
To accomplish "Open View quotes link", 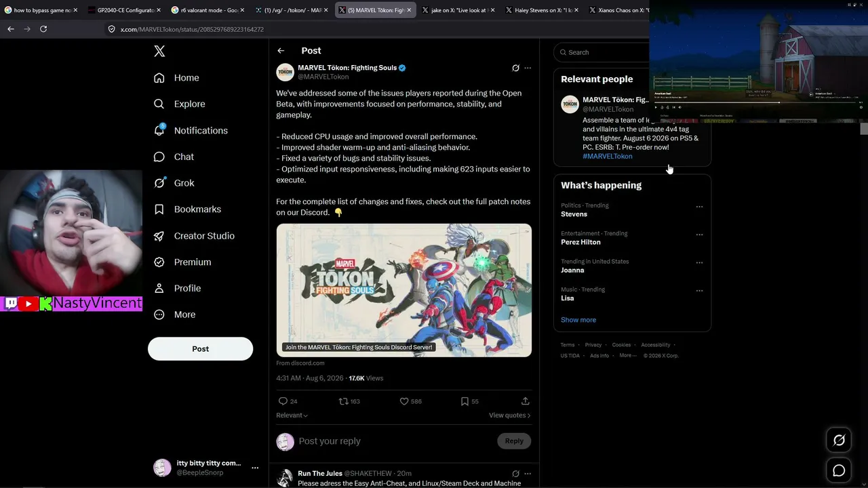I will click(x=509, y=415).
